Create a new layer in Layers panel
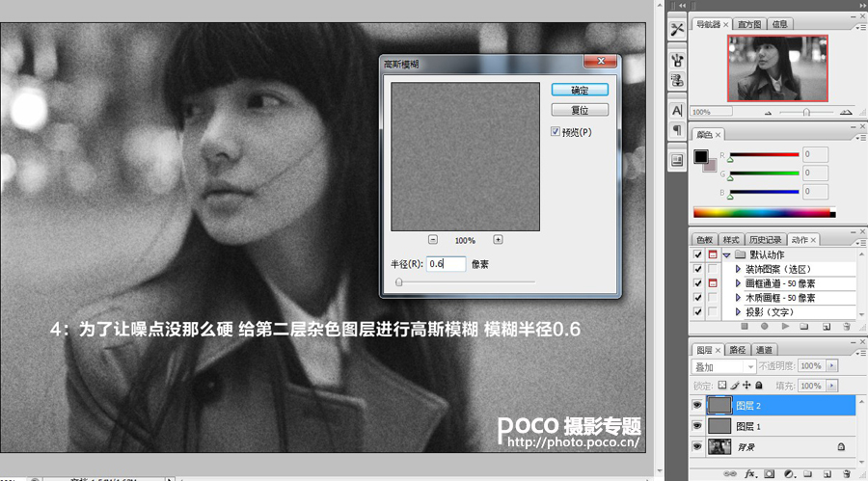Viewport: 868px width, 481px height. [827, 474]
